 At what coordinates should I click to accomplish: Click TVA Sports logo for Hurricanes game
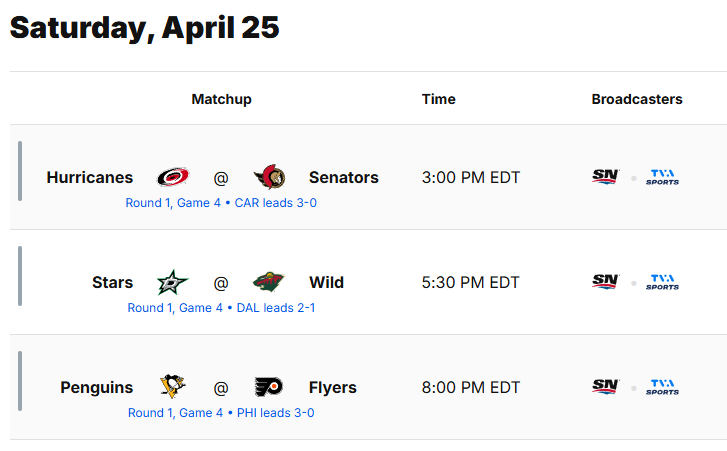pos(662,177)
